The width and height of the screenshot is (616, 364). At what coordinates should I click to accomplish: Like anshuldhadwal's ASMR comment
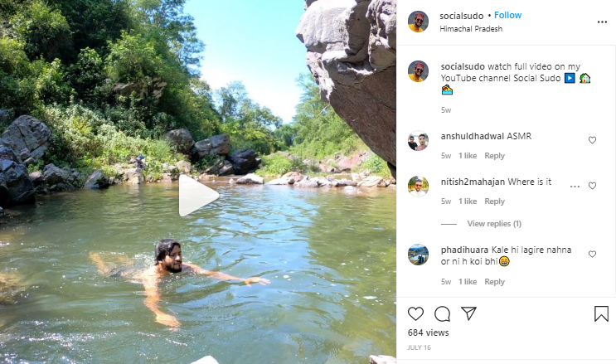coord(592,140)
